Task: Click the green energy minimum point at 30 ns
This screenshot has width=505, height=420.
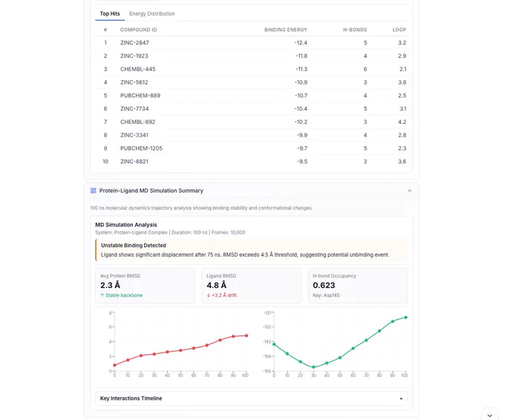Action: (313, 367)
